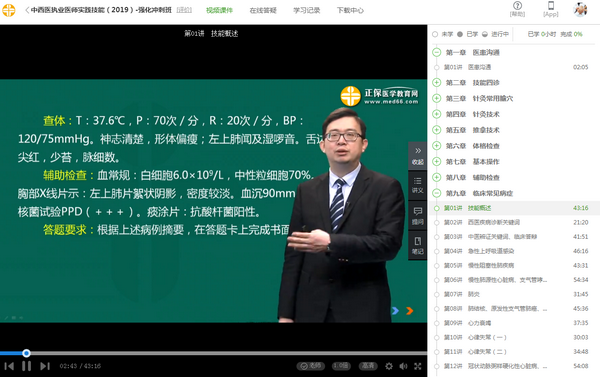This screenshot has width=600, height=377.
Task: Collapse 第九章 临床常见病症 chapter
Action: 437,193
